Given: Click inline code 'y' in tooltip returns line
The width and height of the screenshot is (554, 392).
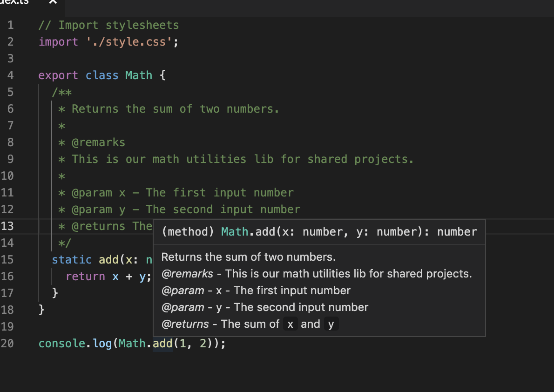Looking at the screenshot, I should 331,324.
